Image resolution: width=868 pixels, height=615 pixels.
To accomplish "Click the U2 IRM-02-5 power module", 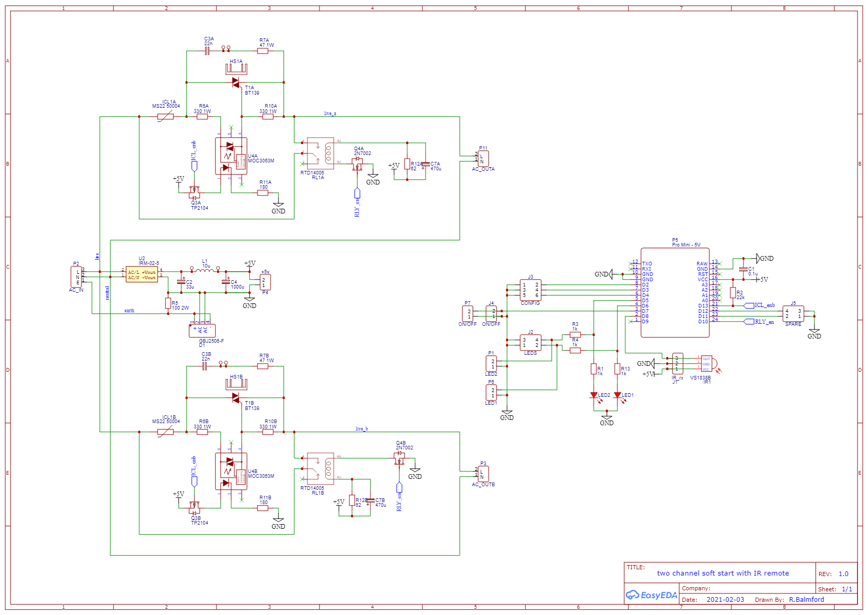I will point(142,274).
